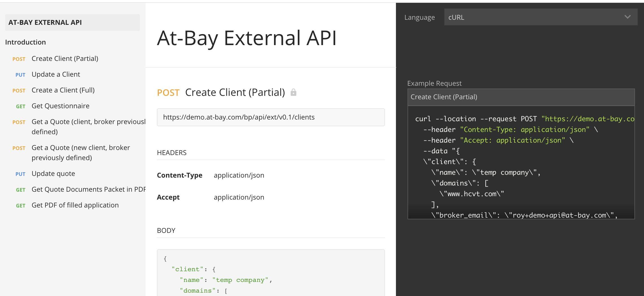This screenshot has height=296, width=644.
Task: Click the PUT badge next to Update a Client
Action: (x=20, y=75)
